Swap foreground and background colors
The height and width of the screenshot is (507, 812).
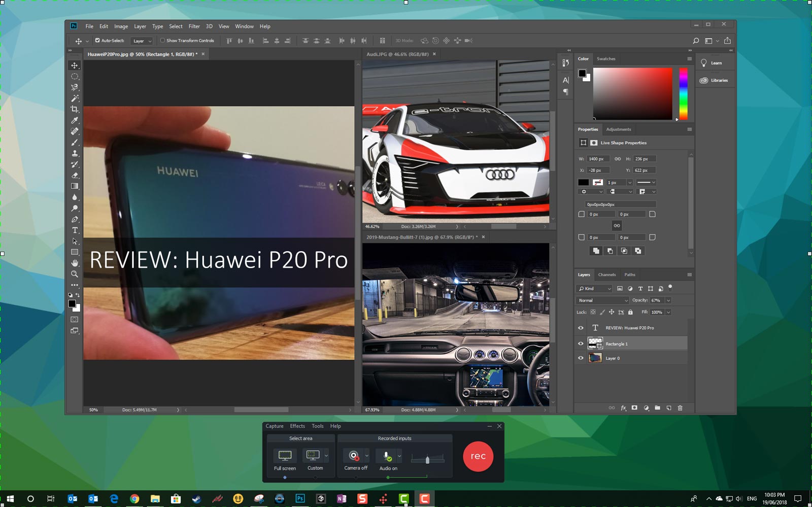tap(78, 295)
